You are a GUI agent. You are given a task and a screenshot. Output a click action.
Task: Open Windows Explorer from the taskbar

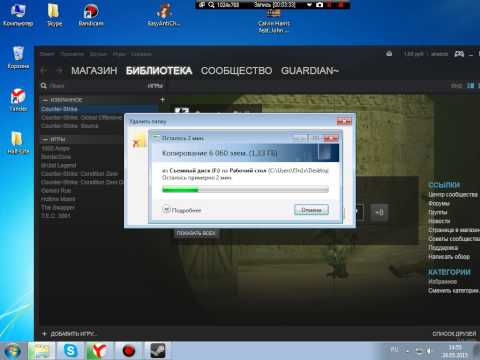tap(42, 351)
